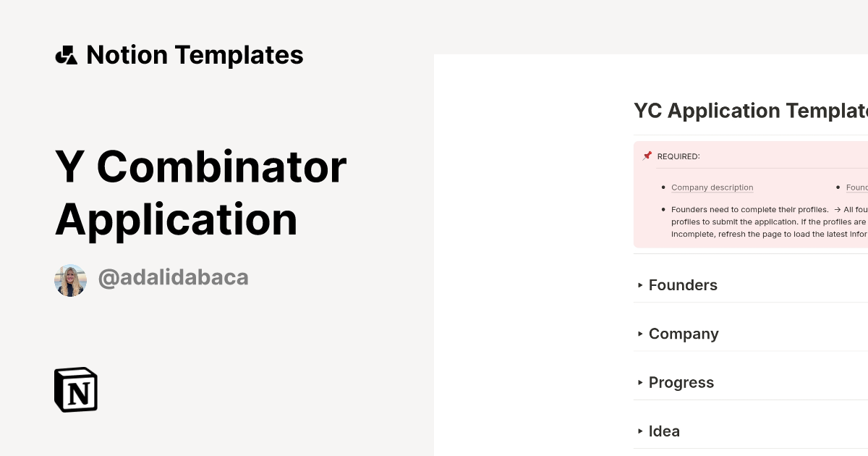Click the Notion Templates puzzle-piece logo icon
The height and width of the screenshot is (456, 868).
pos(67,54)
